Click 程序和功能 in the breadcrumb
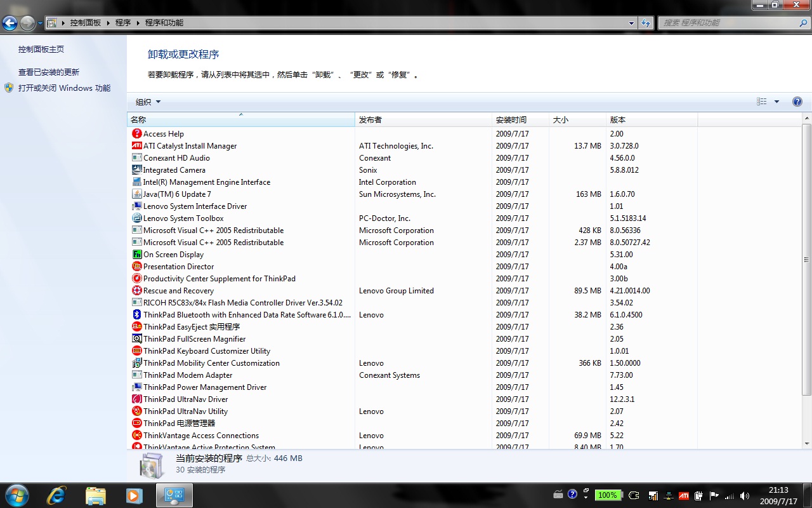This screenshot has height=508, width=812. [x=164, y=23]
